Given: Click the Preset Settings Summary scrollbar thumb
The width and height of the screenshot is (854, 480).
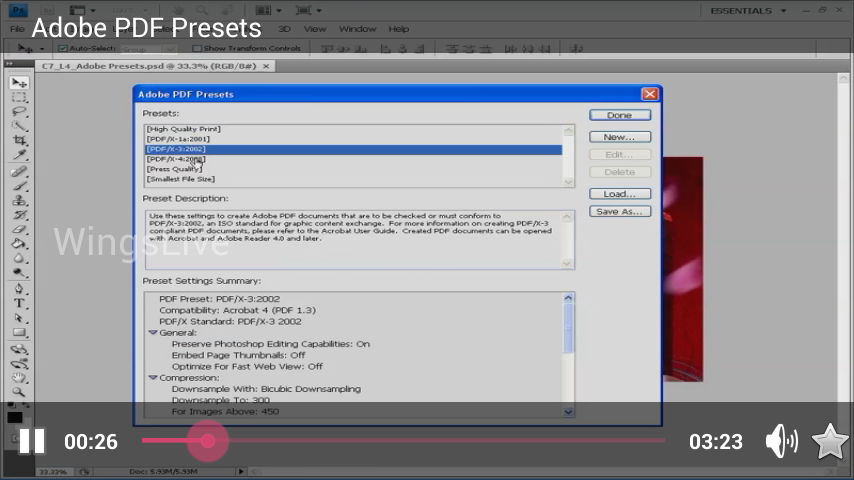Looking at the screenshot, I should 568,329.
